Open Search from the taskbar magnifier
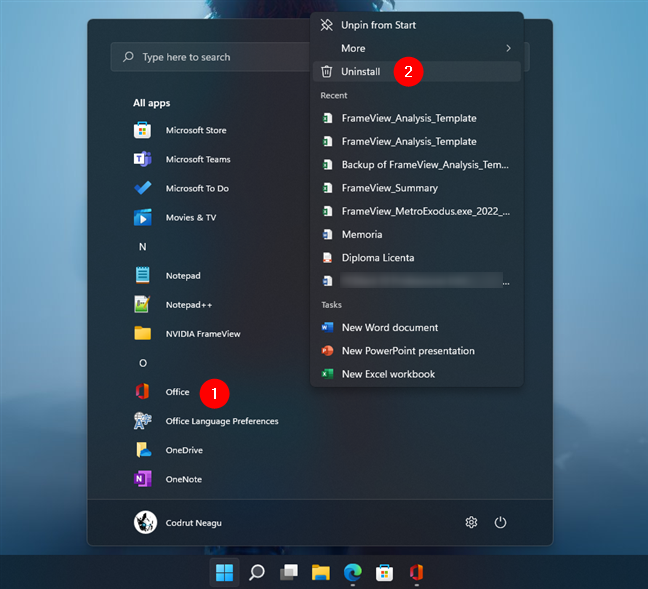The height and width of the screenshot is (589, 648). pyautogui.click(x=257, y=572)
